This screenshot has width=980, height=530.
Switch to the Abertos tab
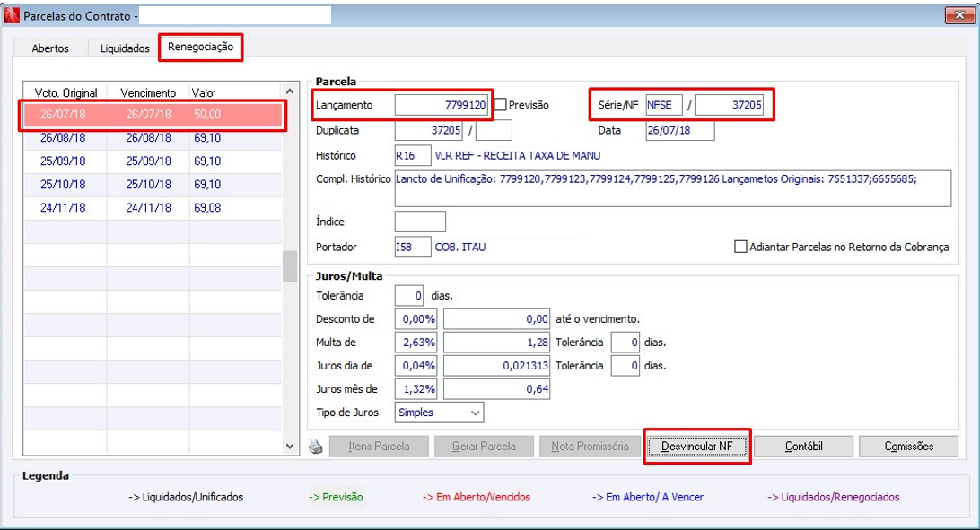50,48
